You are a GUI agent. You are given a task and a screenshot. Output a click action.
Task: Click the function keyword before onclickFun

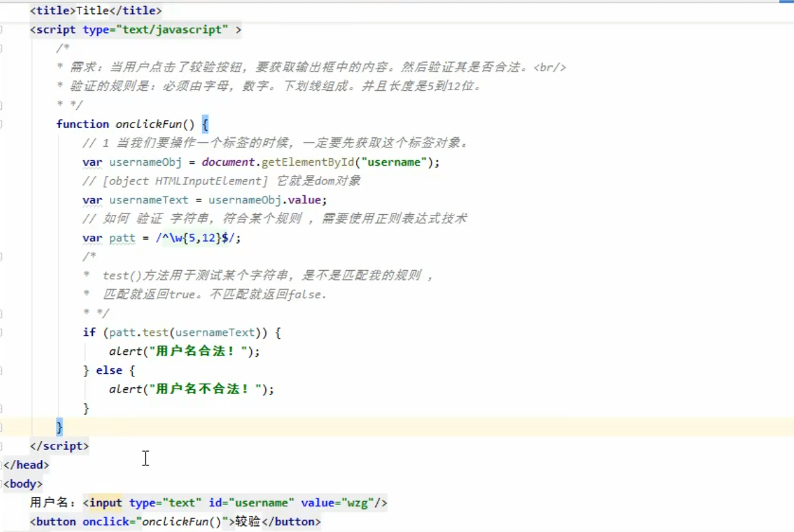point(83,124)
